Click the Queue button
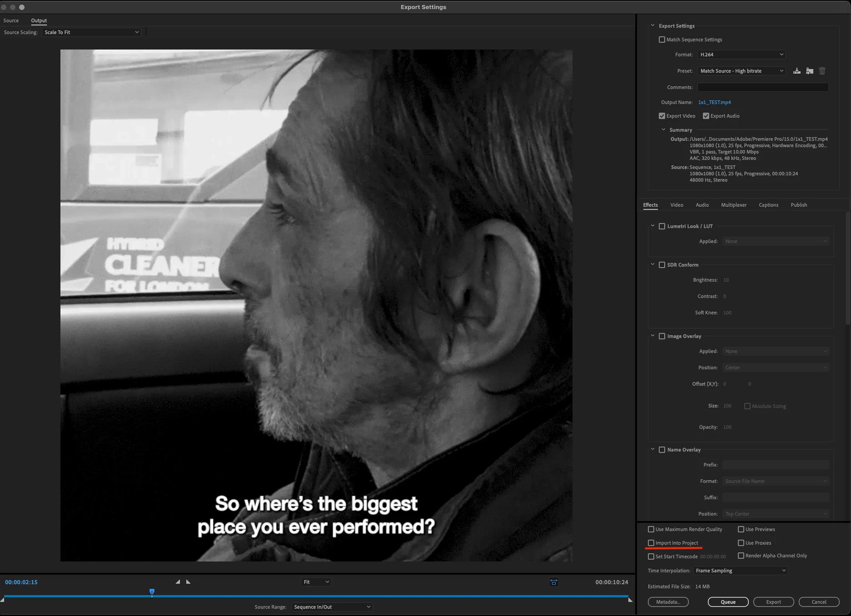This screenshot has height=616, width=851. [728, 602]
